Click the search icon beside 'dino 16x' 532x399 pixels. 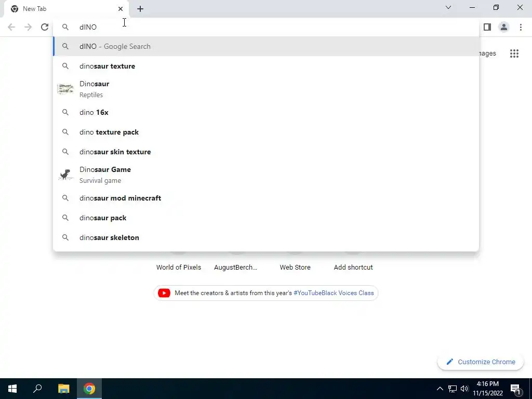point(65,112)
